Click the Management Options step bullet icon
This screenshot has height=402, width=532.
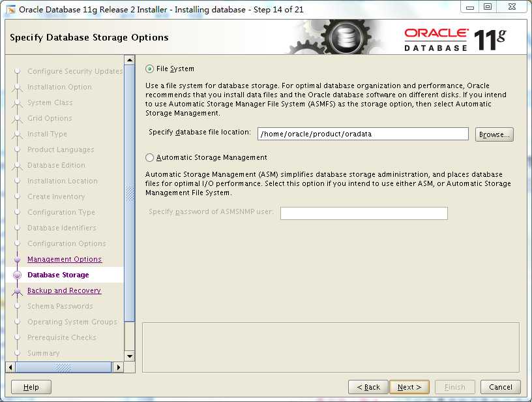(x=18, y=259)
